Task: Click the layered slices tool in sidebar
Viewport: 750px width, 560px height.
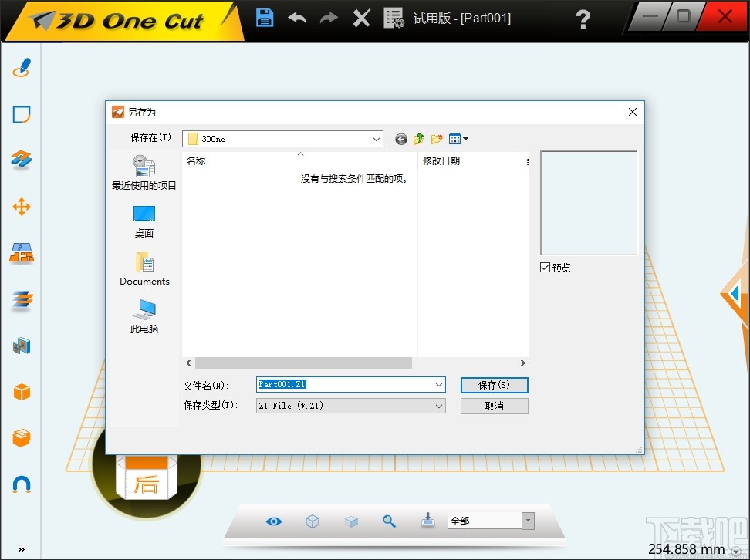Action: (21, 299)
